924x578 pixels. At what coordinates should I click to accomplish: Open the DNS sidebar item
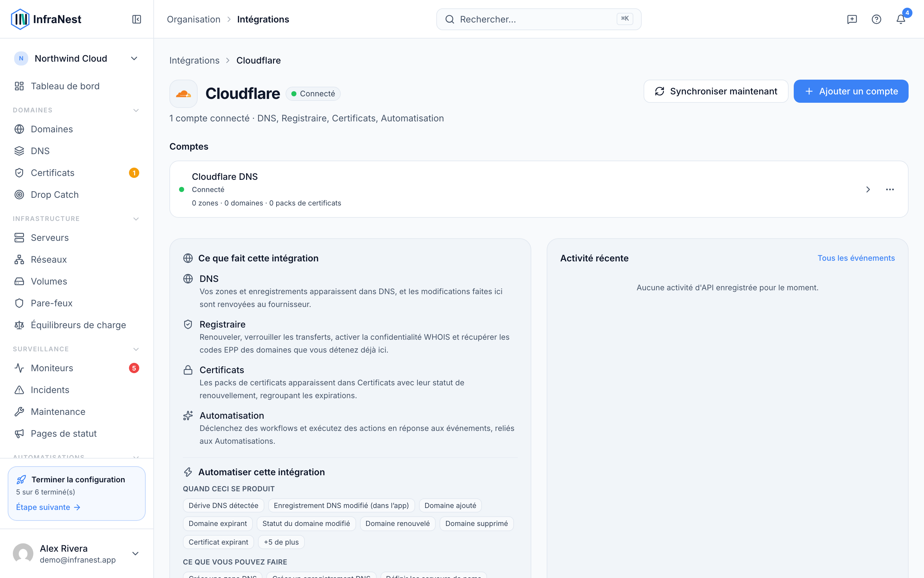[x=76, y=151]
